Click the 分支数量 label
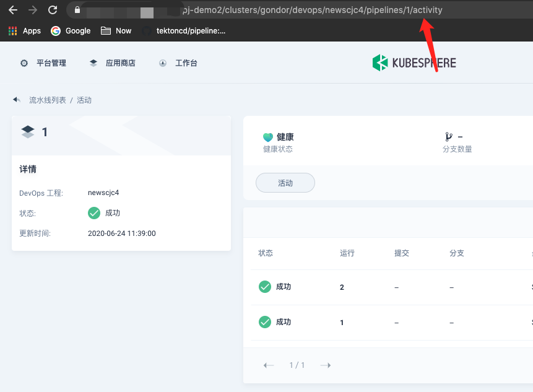This screenshot has height=392, width=533. 457,149
